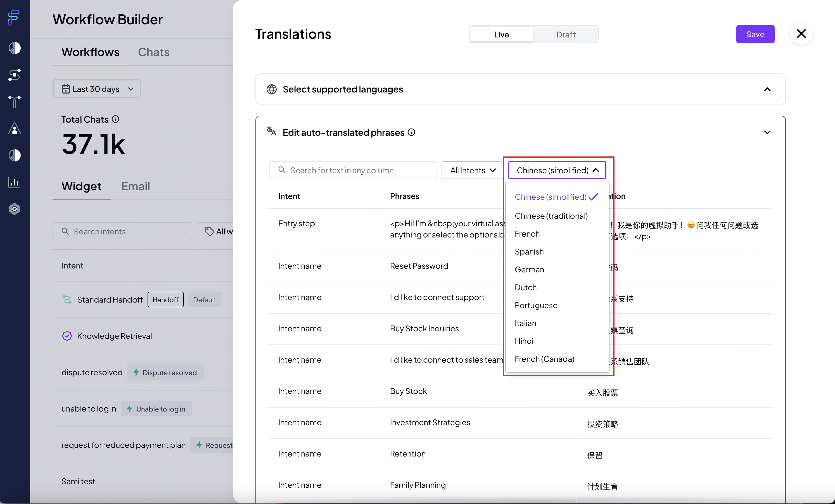Click the Default tag on Standard Handoff
Image resolution: width=835 pixels, height=504 pixels.
205,300
